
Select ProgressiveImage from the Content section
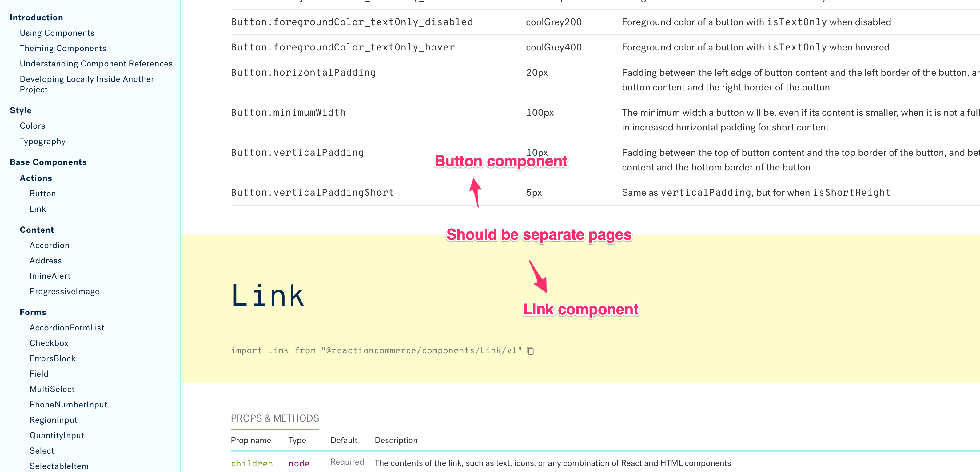64,291
